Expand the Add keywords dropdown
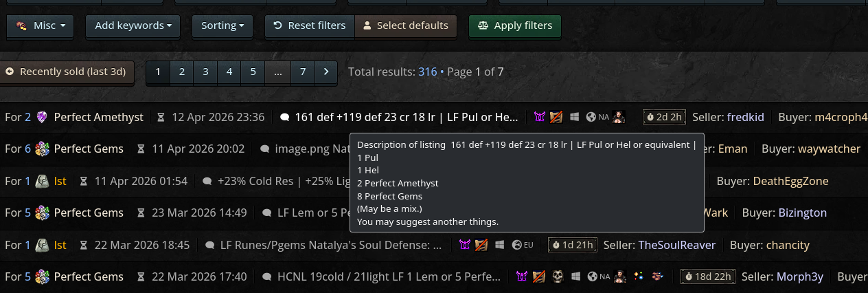 (133, 25)
